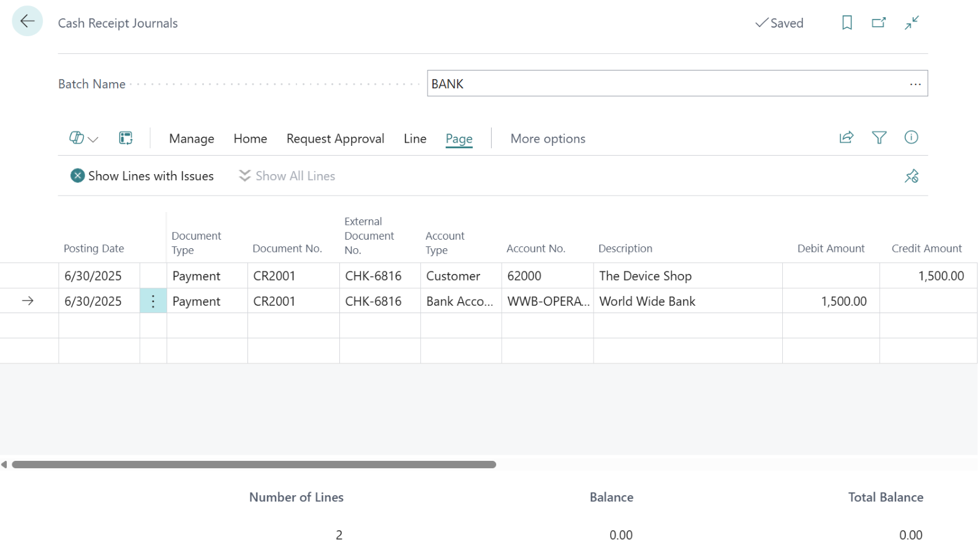The image size is (980, 554).
Task: Expand the More options menu
Action: pyautogui.click(x=548, y=138)
